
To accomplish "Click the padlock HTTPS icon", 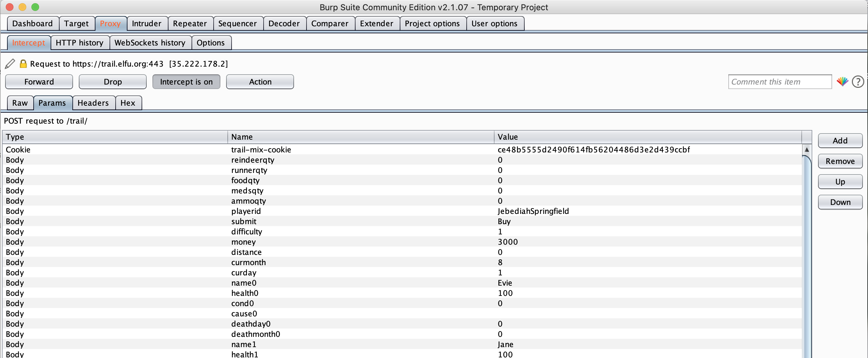I will [23, 64].
